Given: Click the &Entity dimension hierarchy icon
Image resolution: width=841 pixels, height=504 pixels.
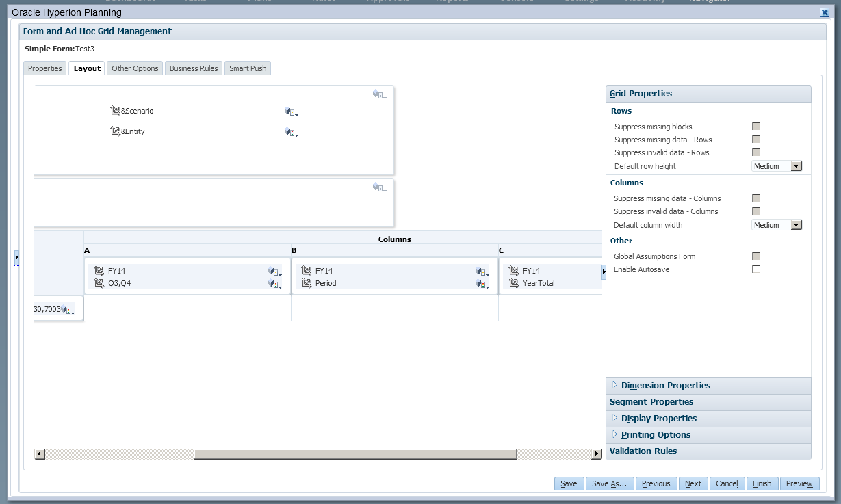Looking at the screenshot, I should (115, 131).
